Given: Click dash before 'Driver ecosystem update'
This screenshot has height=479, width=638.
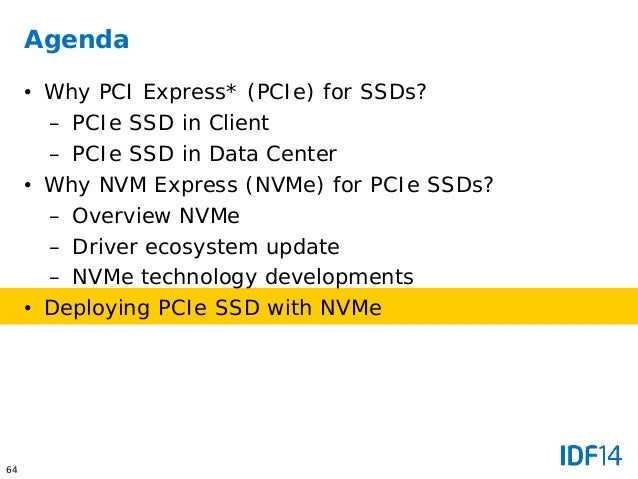Looking at the screenshot, I should click(55, 248).
